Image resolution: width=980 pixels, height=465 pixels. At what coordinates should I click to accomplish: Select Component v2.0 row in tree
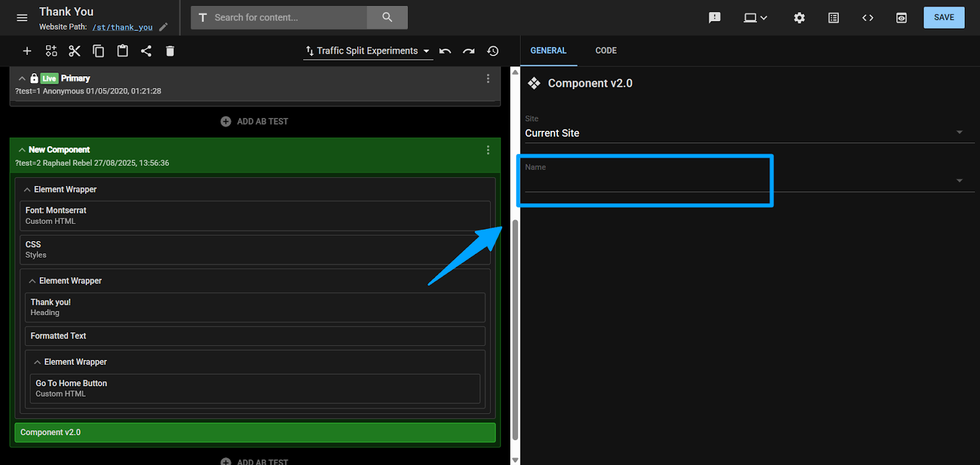click(255, 432)
